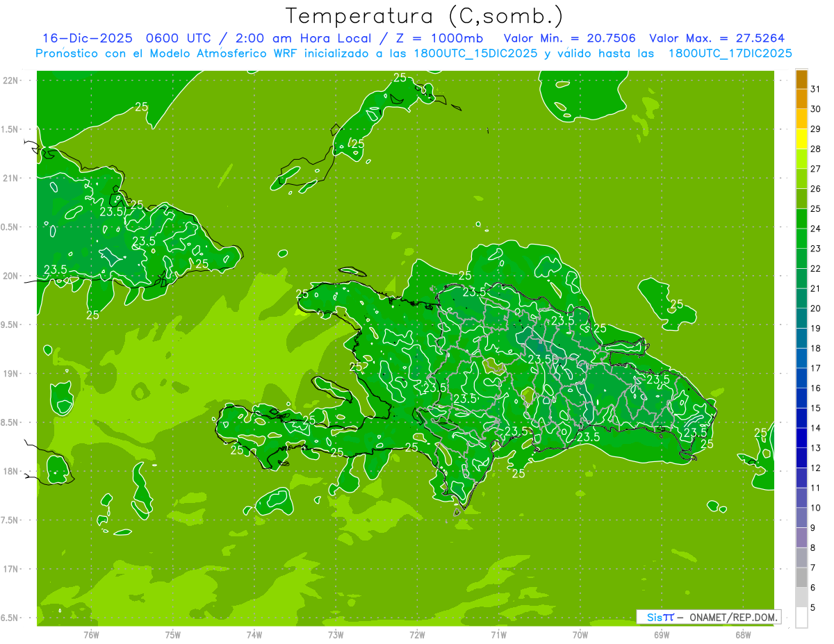Click color scale value 27
Screen dimensions: 834x644
click(816, 169)
